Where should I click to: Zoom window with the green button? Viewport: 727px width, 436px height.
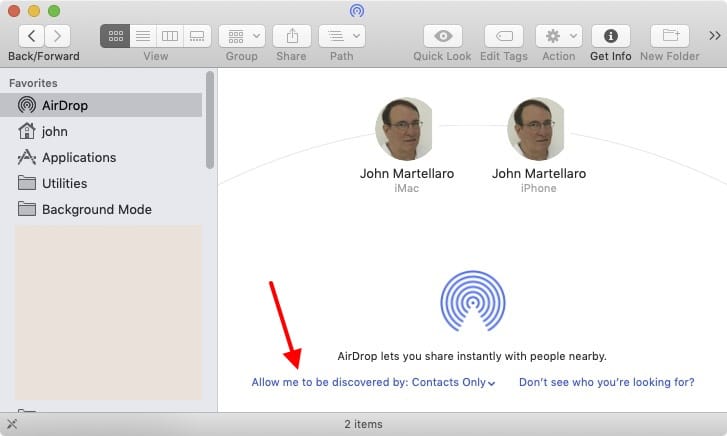pos(54,11)
